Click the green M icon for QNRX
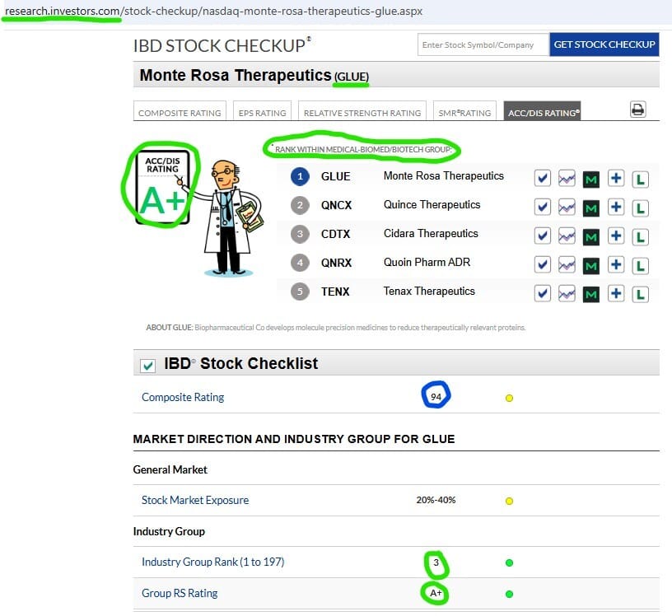672x616 pixels. tap(591, 266)
